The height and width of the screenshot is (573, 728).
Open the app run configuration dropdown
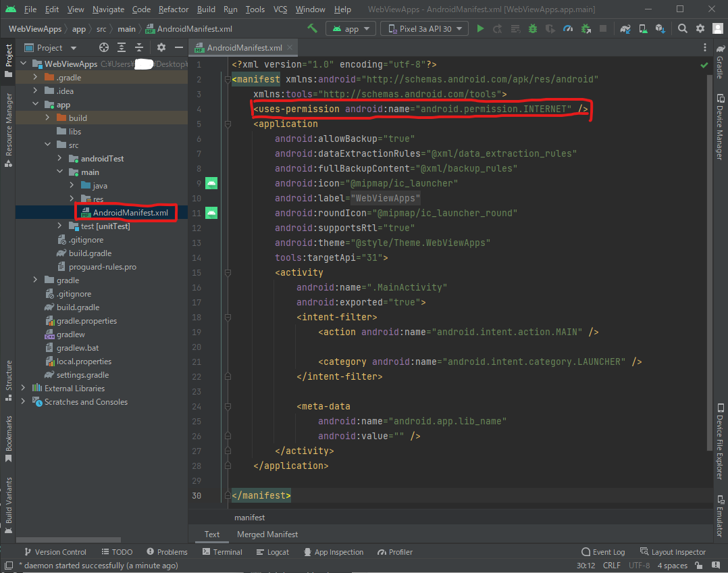point(350,28)
